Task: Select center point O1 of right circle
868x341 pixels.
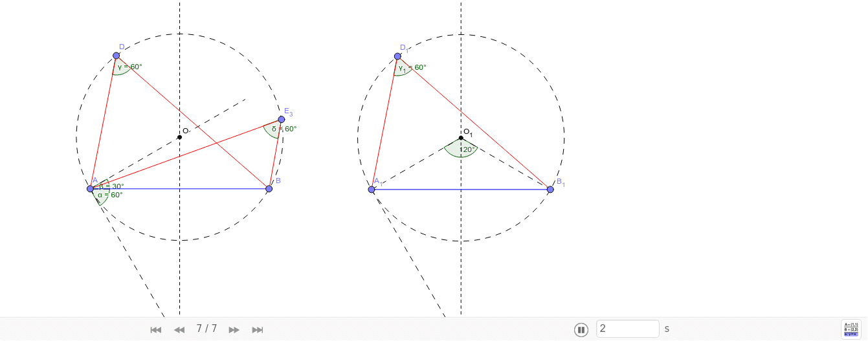Action: (x=461, y=138)
